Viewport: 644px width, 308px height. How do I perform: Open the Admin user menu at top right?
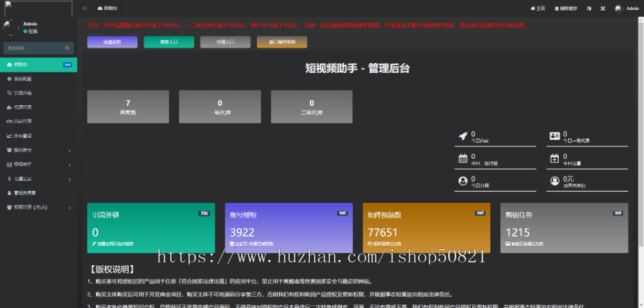tap(627, 8)
